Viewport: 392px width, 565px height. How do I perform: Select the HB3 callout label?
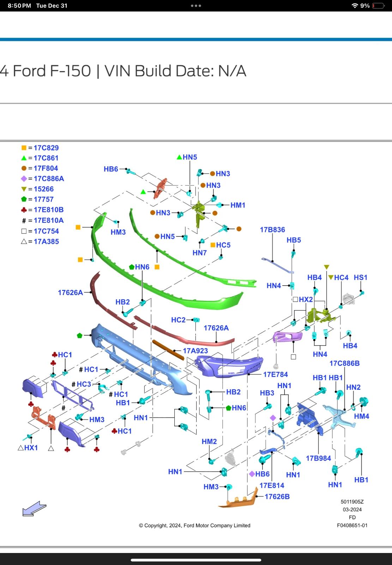click(x=267, y=393)
